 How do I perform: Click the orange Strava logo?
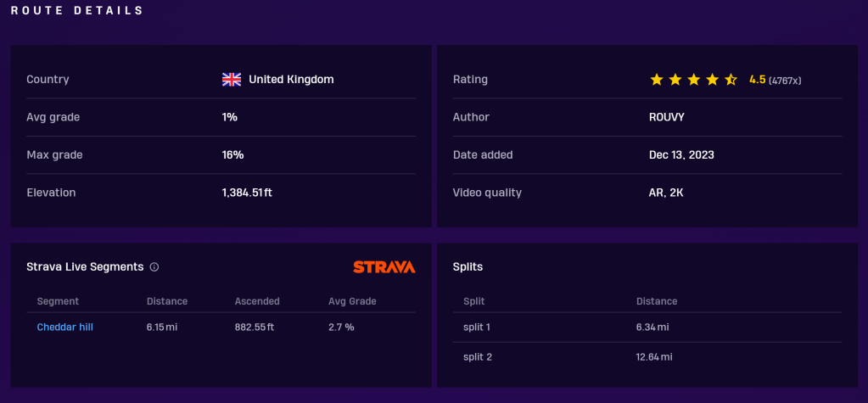click(x=384, y=266)
